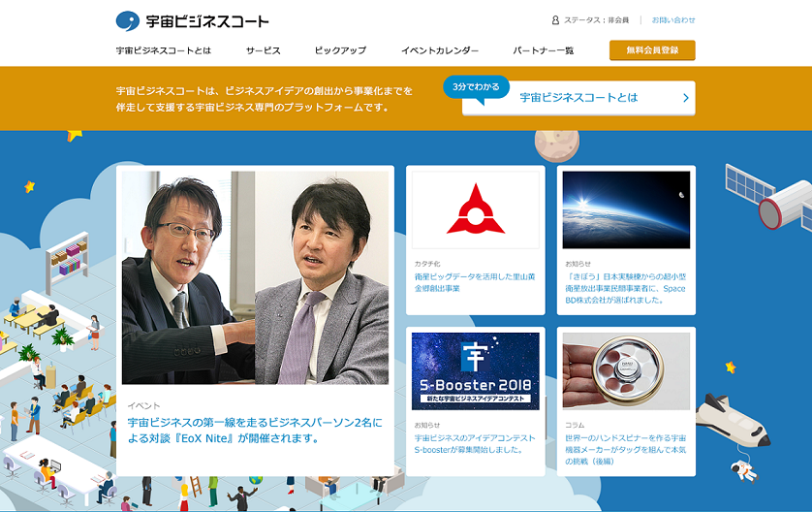Open 衛星ビッグデータを活用した里山黄金郷創出事業 link
812x512 pixels.
475,282
